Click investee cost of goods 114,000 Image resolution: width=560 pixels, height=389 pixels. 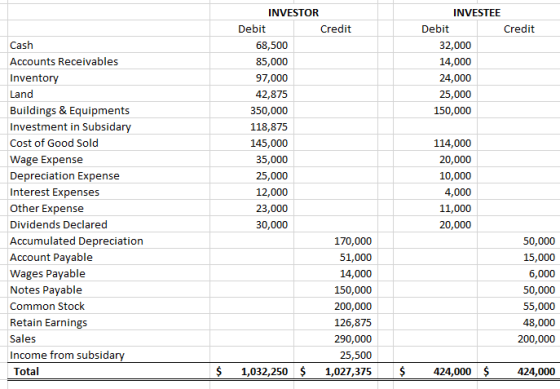(x=452, y=143)
